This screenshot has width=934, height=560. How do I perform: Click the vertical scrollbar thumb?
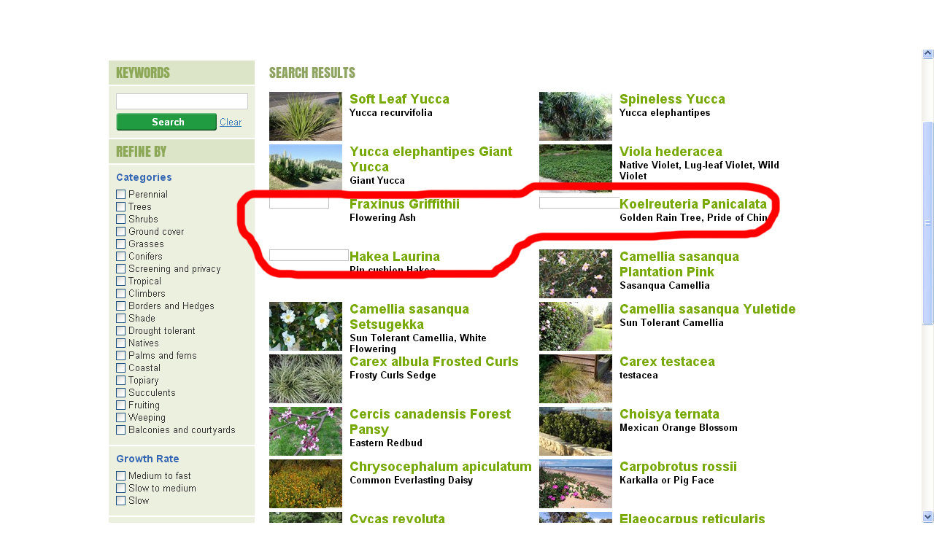(928, 223)
